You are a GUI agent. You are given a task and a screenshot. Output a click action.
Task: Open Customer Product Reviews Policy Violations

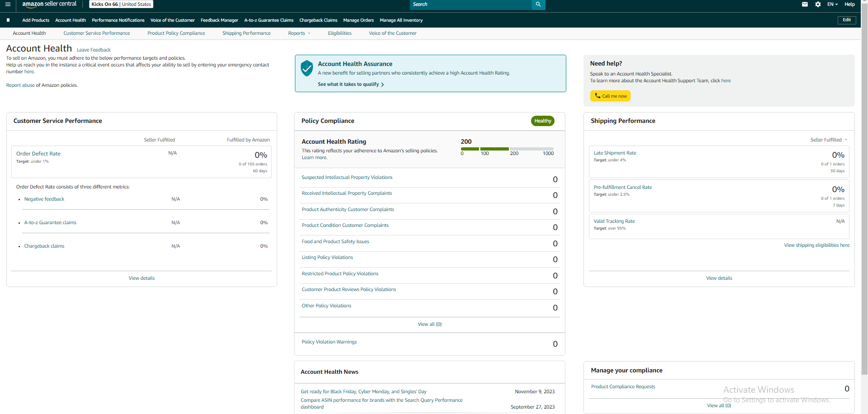349,290
